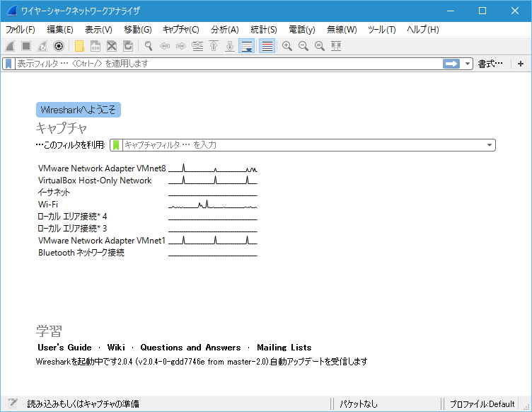Jump to the first packet icon
Viewport: 532px width, 412px height.
tap(214, 46)
